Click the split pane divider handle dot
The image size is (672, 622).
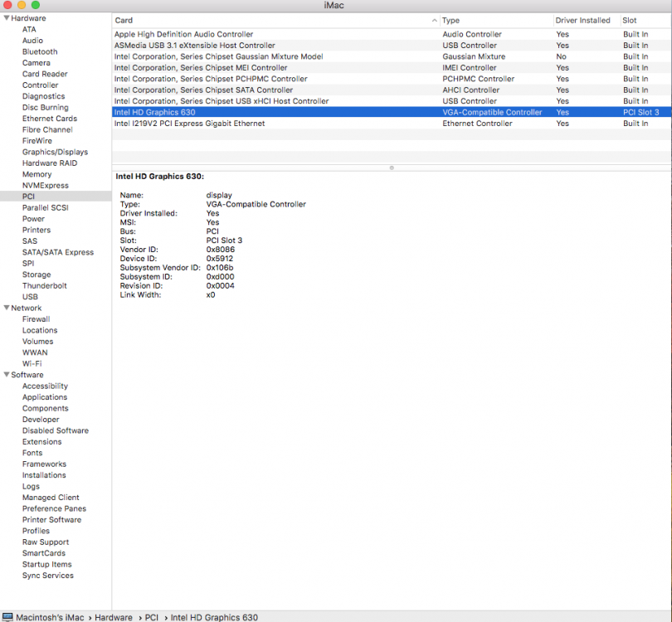pos(392,168)
